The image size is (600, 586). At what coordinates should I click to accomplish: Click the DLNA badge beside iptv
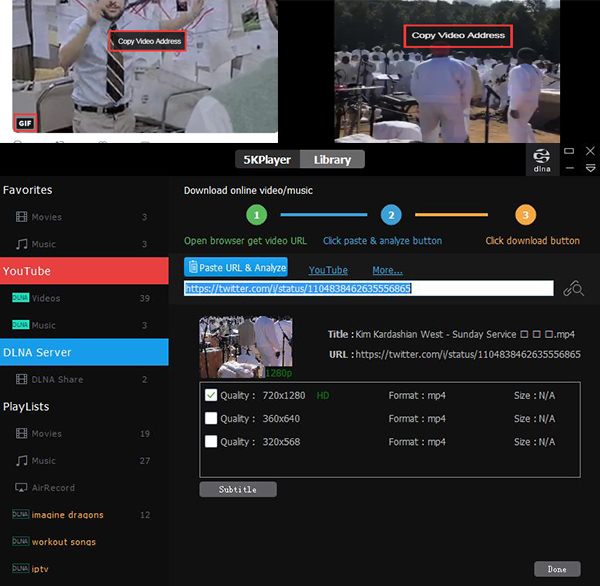[x=21, y=568]
